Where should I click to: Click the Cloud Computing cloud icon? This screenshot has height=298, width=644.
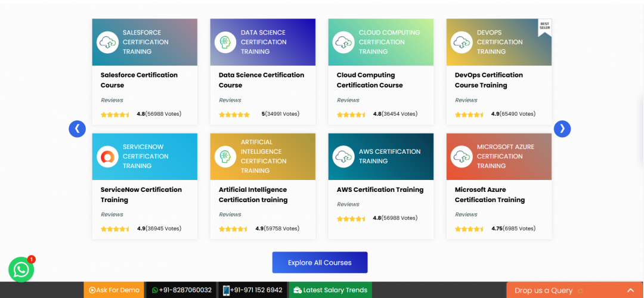[343, 42]
